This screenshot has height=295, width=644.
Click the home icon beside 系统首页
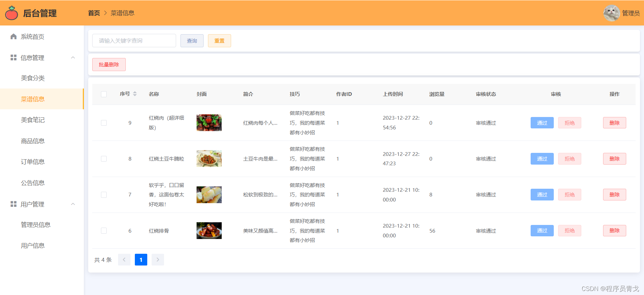click(x=13, y=37)
